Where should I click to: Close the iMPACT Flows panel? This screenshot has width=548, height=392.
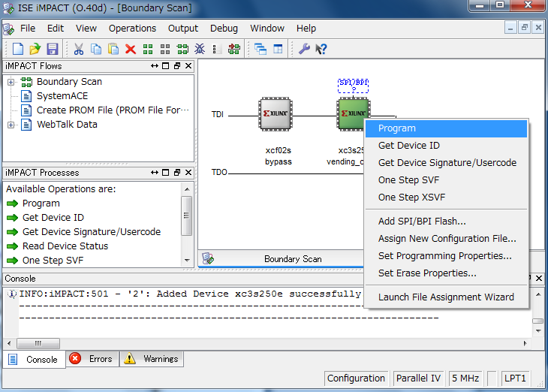point(188,66)
